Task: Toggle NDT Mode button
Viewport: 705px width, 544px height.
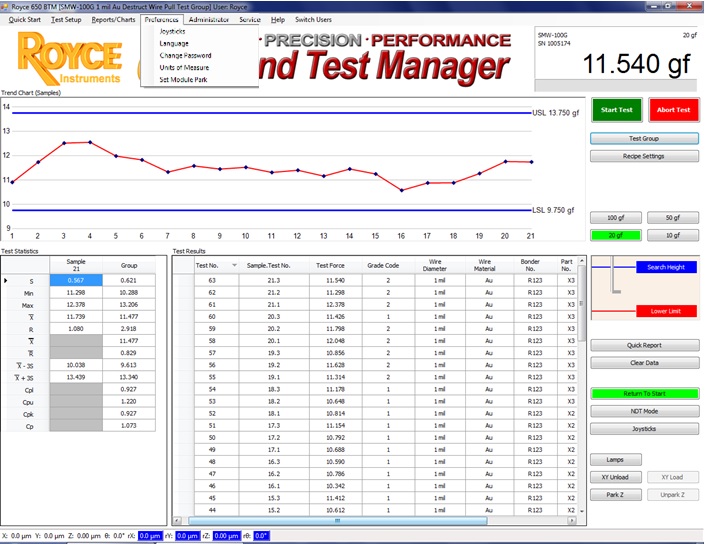Action: (x=644, y=411)
